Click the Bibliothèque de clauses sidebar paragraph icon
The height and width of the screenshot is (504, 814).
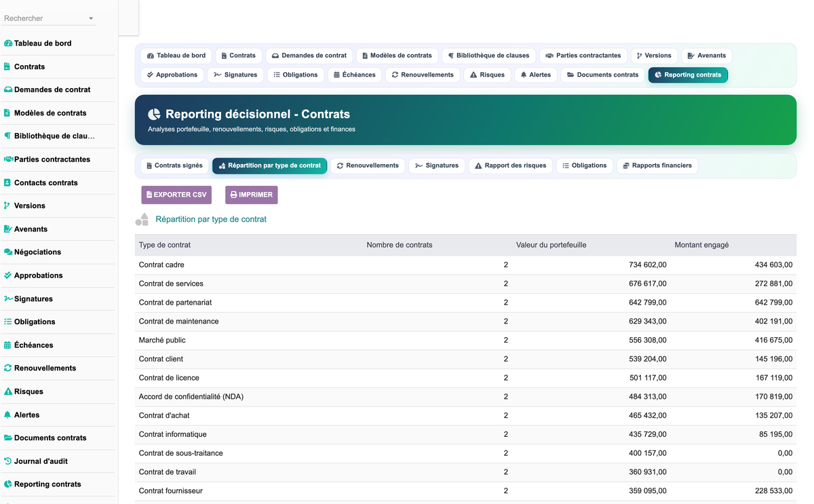pyautogui.click(x=7, y=136)
